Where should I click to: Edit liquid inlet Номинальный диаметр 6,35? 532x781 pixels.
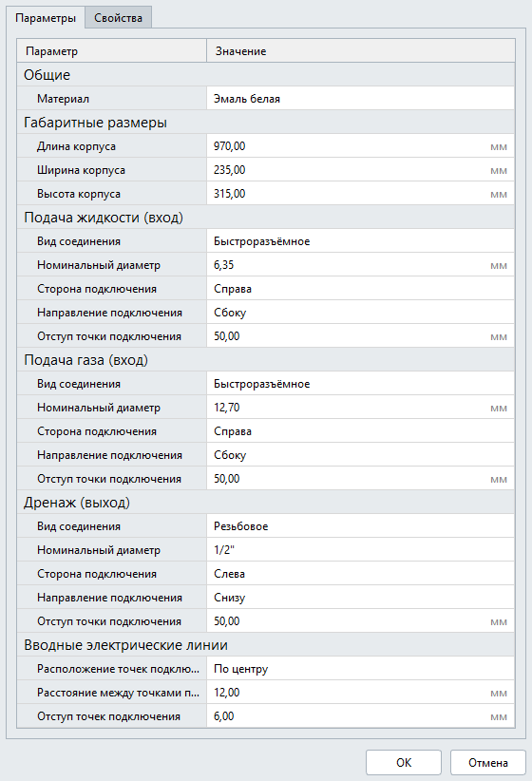point(361,265)
